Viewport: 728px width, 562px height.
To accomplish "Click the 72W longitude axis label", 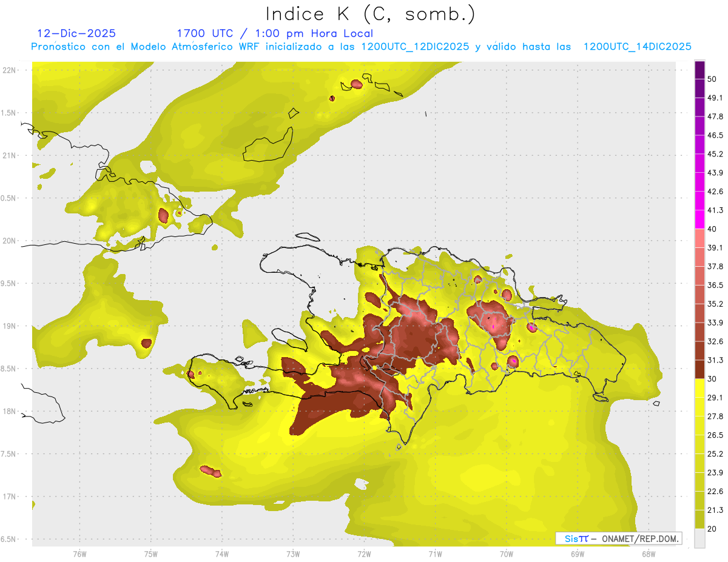I will 364,554.
